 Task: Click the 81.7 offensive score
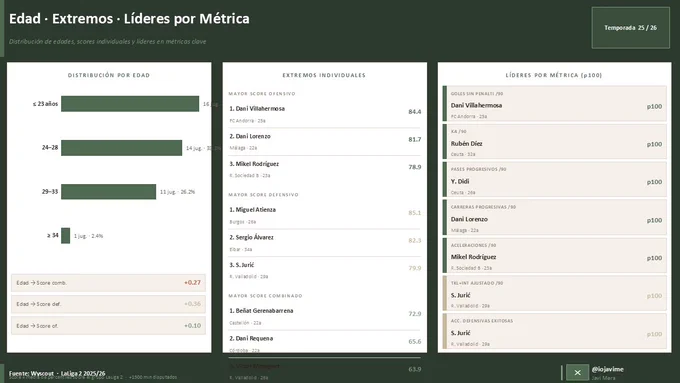click(x=415, y=139)
